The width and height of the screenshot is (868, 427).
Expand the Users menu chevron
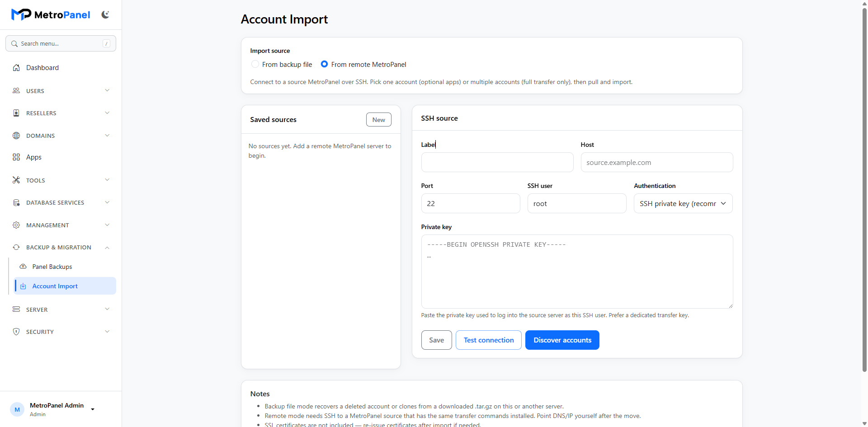107,90
